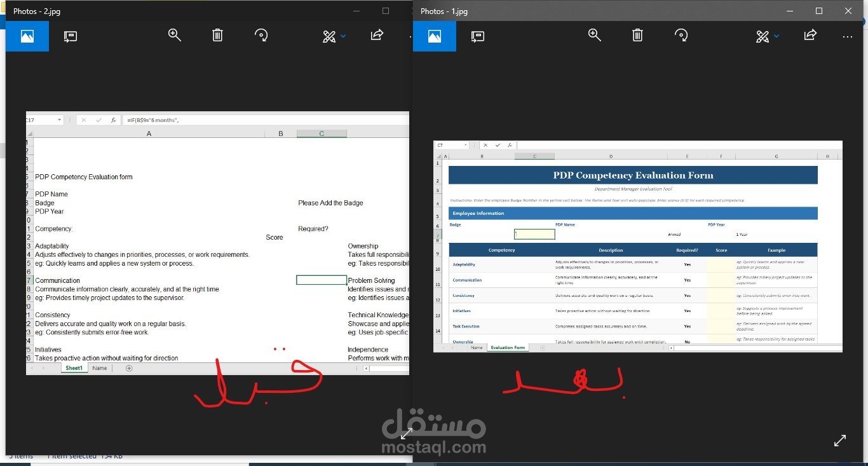Click the selected green-bordered cell in 2.jpg image
Screen dimensions: 868x466
(x=322, y=280)
